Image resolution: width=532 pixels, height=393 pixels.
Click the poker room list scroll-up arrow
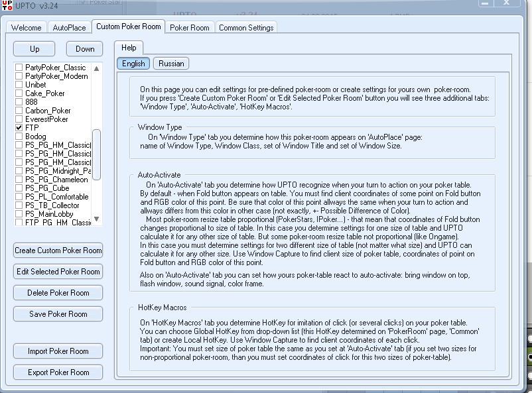pos(97,68)
